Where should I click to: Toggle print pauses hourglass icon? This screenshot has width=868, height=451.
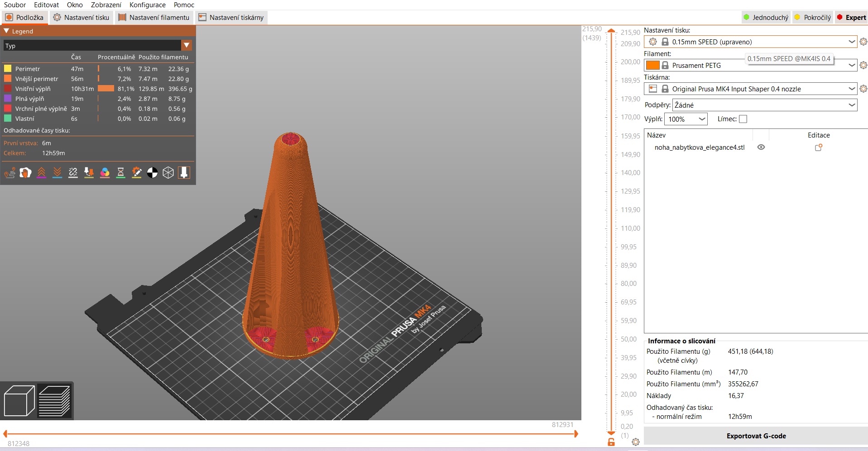click(120, 173)
